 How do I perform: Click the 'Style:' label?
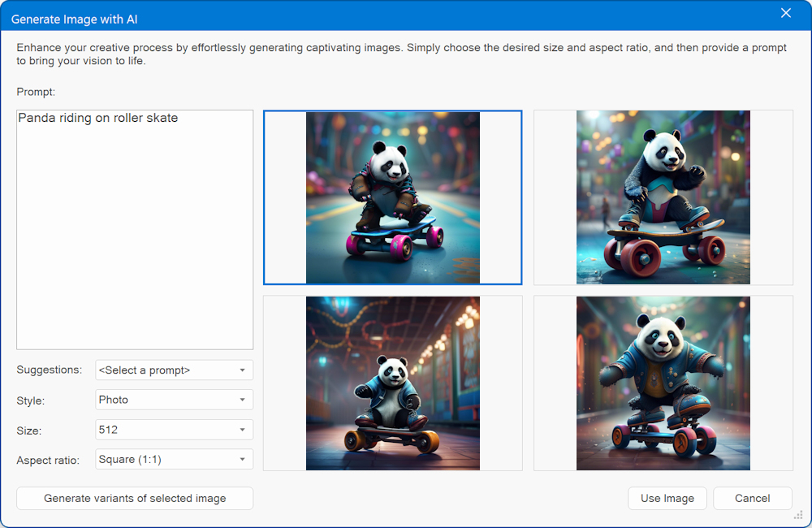31,400
